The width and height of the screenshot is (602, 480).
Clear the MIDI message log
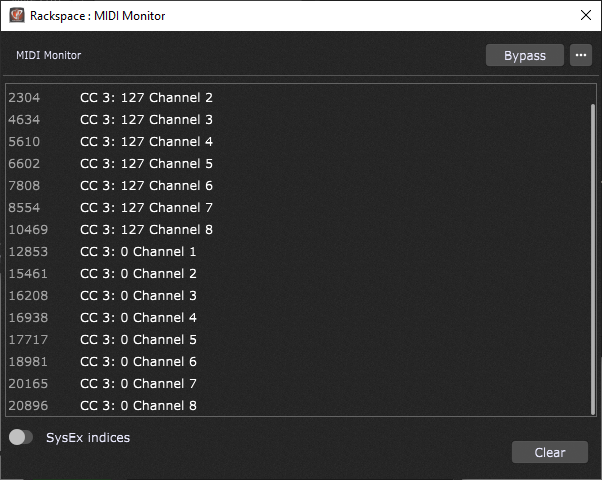tap(549, 452)
